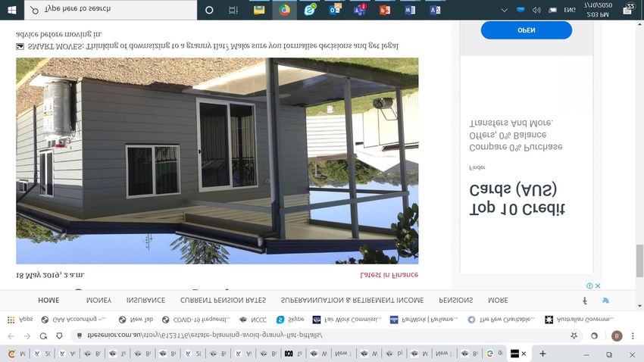Open the Chrome profile avatar B
Screen dimensions: 644x362
[616, 335]
